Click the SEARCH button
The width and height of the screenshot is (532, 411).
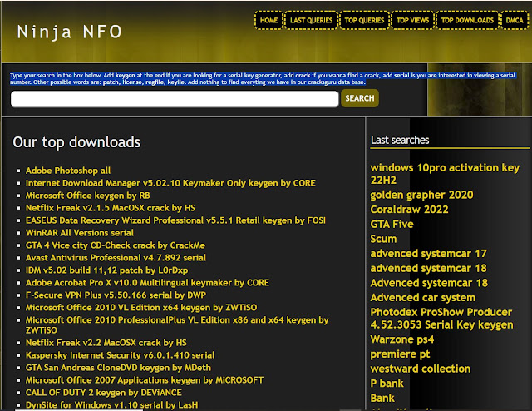point(360,98)
